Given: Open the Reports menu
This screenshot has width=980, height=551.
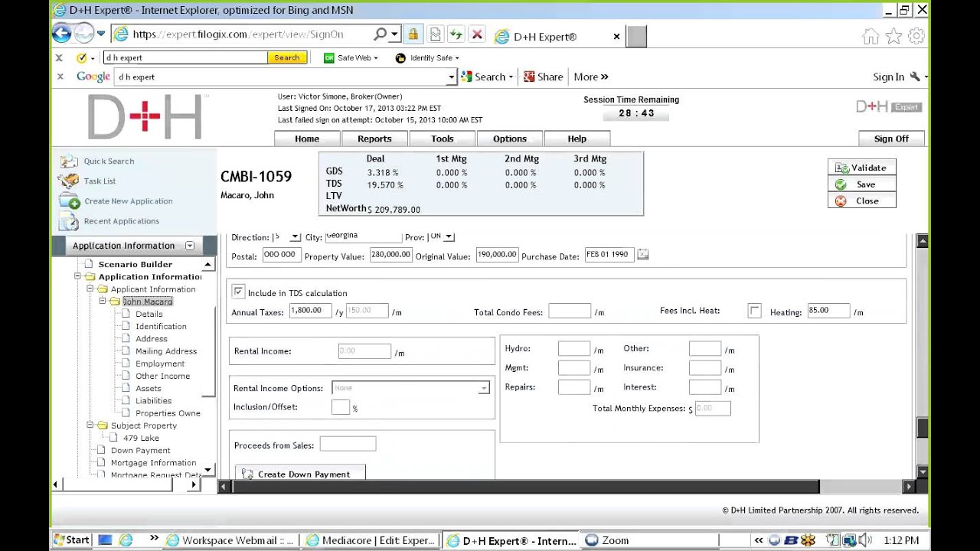Looking at the screenshot, I should click(x=374, y=139).
